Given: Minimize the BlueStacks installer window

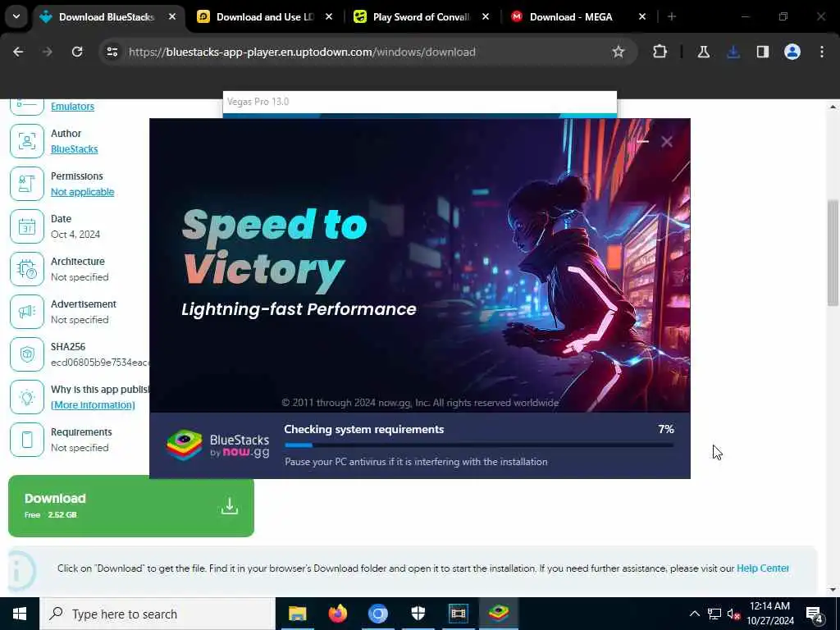Looking at the screenshot, I should [x=643, y=141].
